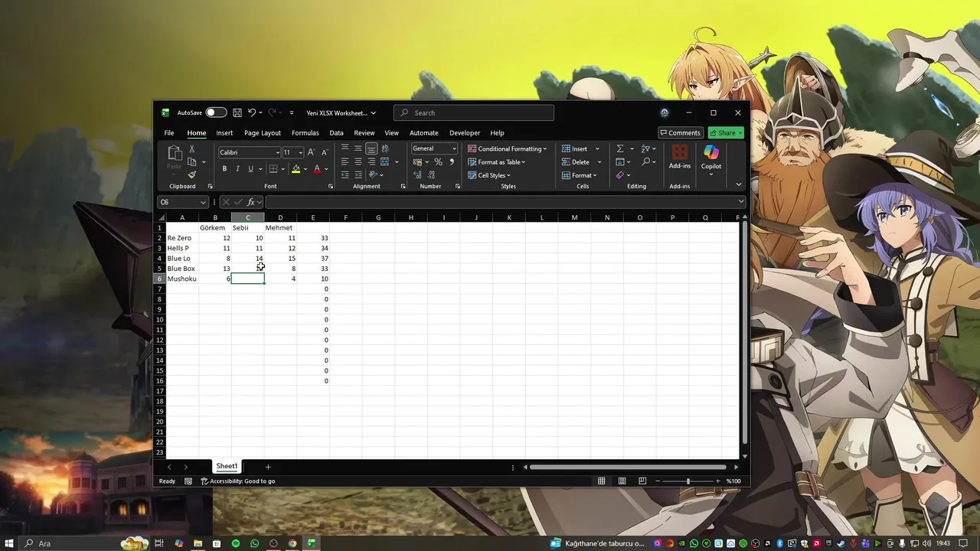Click the Insert Function fx icon
Screen dimensions: 980x551
click(250, 202)
